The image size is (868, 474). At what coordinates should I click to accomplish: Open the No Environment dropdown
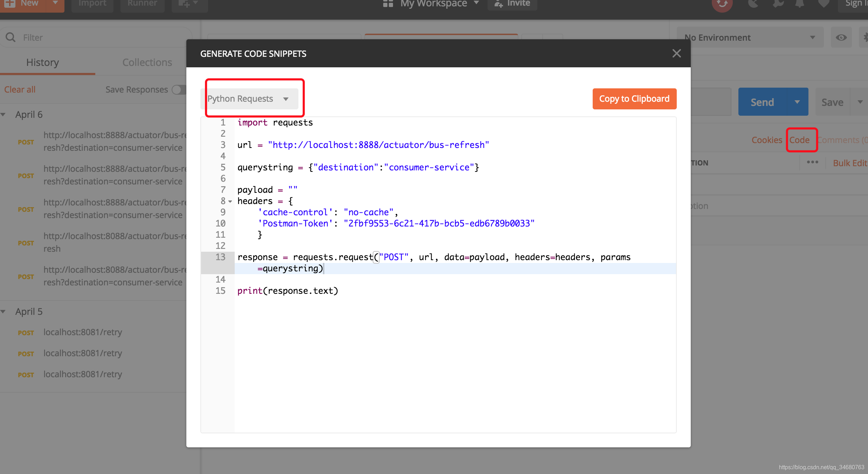tap(750, 38)
